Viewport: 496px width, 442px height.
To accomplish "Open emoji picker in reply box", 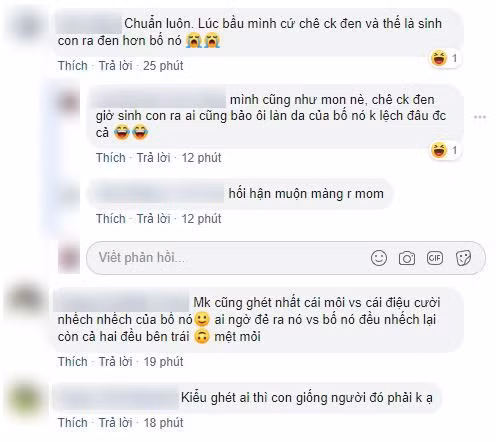I will [379, 258].
